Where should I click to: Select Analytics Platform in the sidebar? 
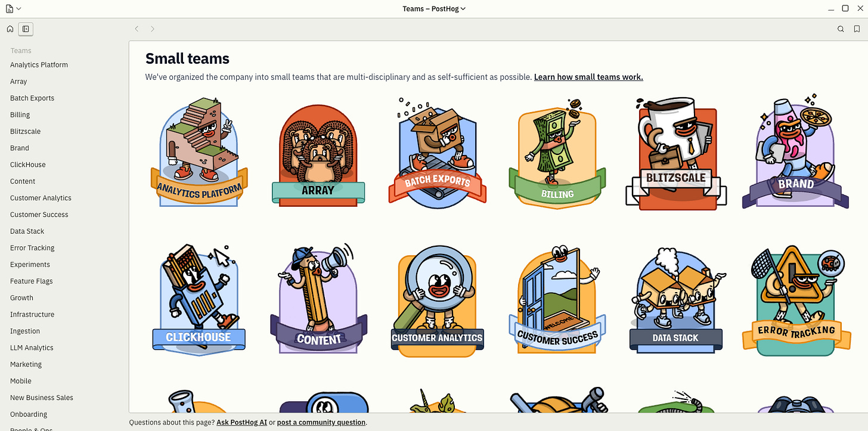click(39, 65)
